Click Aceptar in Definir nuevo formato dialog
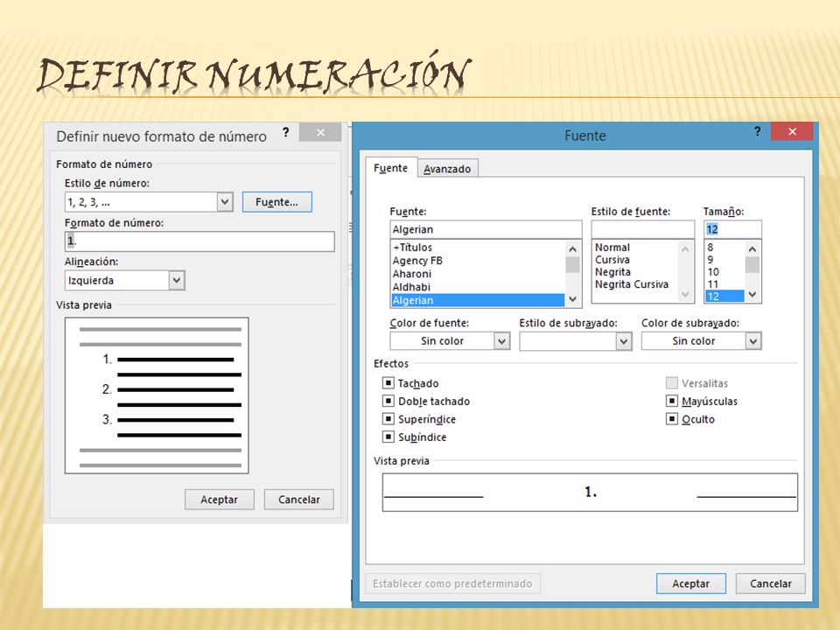840x630 pixels. coord(219,500)
